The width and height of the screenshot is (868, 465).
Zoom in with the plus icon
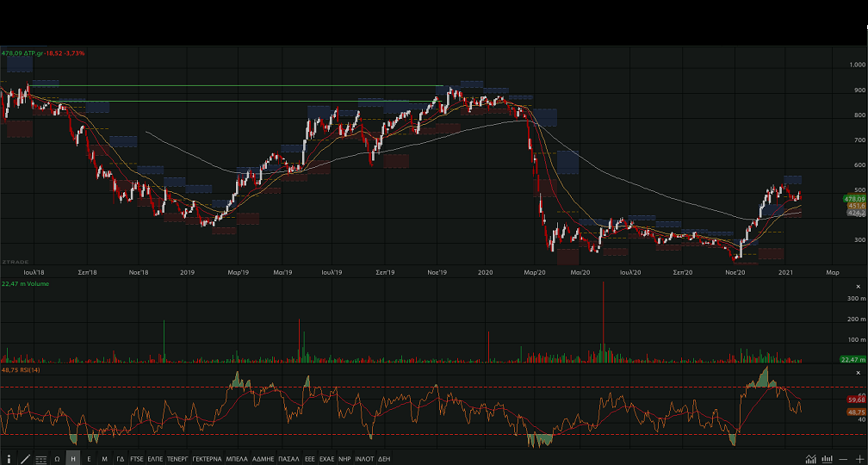coord(859,459)
